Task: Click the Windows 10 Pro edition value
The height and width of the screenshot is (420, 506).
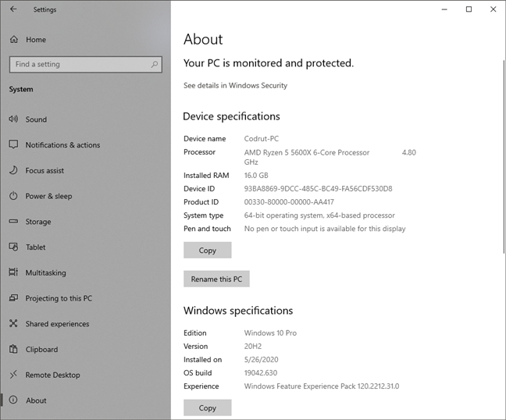Action: (270, 333)
